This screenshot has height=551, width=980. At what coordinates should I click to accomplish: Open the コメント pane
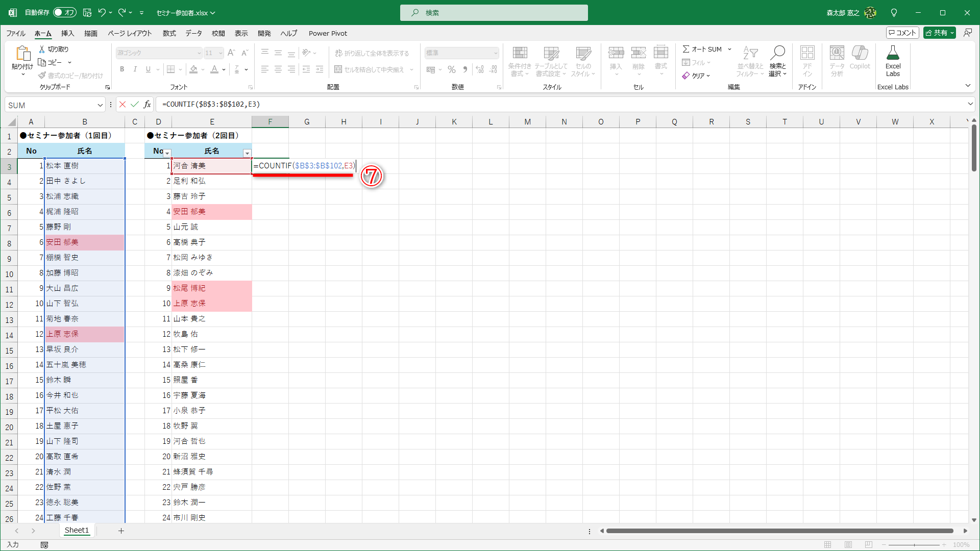(x=901, y=32)
